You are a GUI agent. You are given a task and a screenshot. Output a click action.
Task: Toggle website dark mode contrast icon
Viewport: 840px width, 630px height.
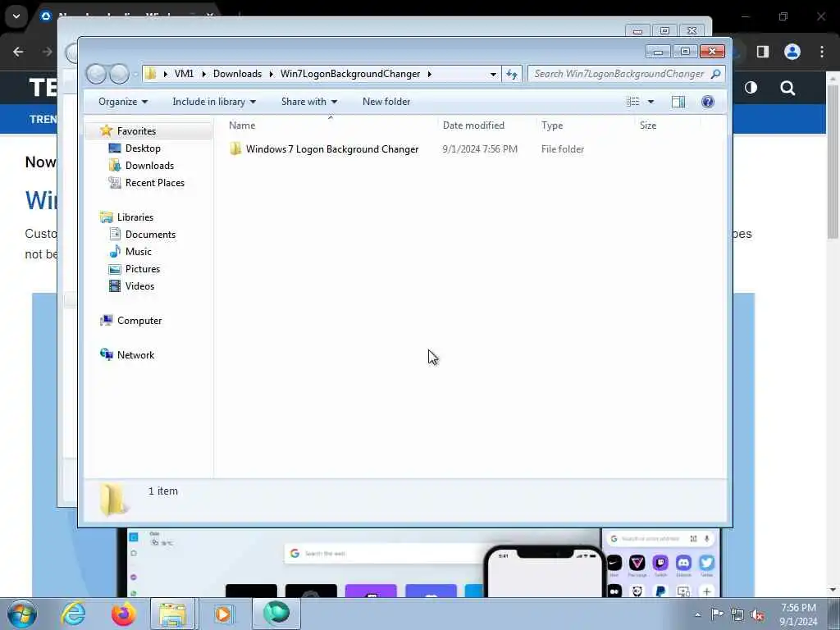[x=751, y=87]
